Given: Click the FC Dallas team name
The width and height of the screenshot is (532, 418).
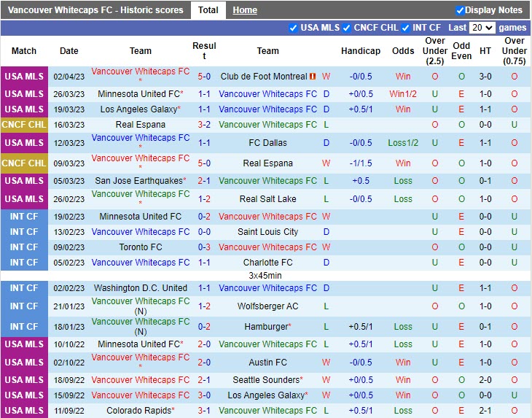Looking at the screenshot, I should point(267,143).
